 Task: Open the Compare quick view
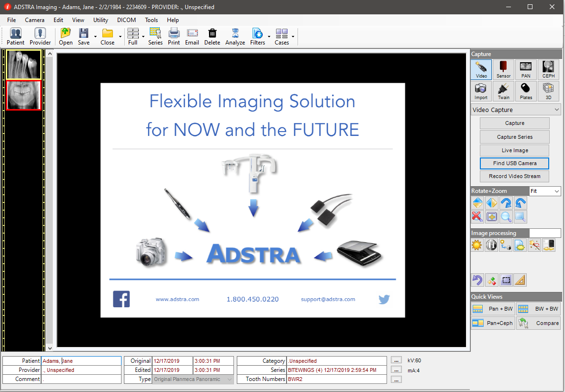(538, 323)
